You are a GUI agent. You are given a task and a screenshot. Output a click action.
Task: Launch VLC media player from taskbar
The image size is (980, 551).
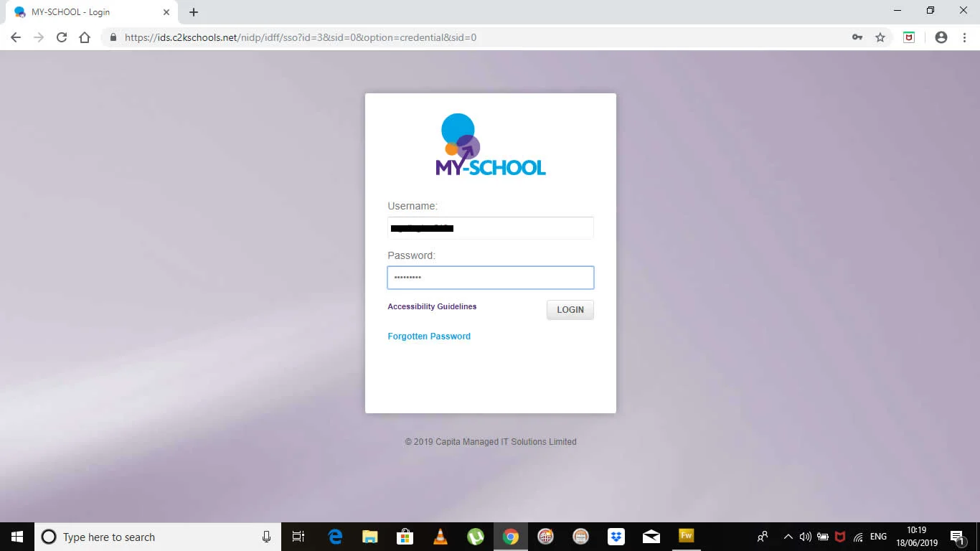click(x=440, y=537)
